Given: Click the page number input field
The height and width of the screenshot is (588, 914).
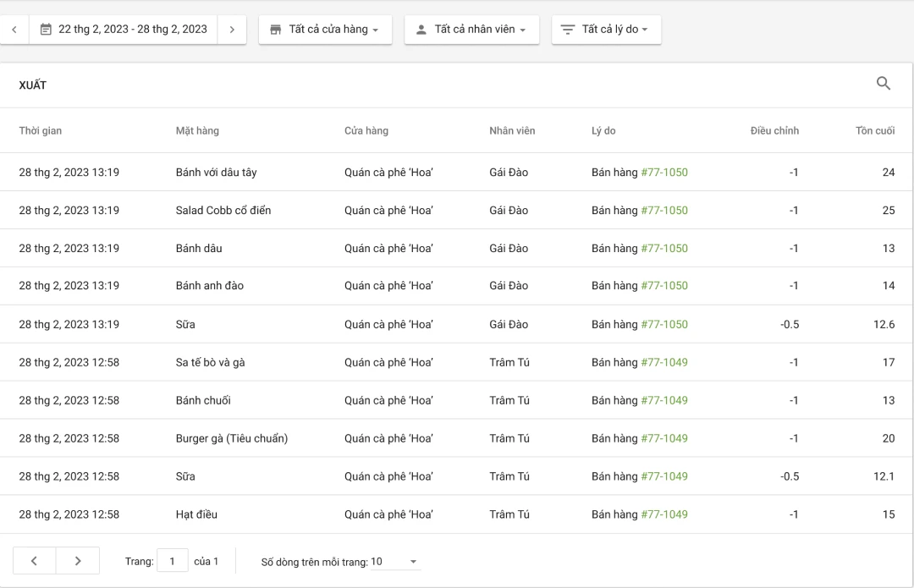Looking at the screenshot, I should 173,561.
